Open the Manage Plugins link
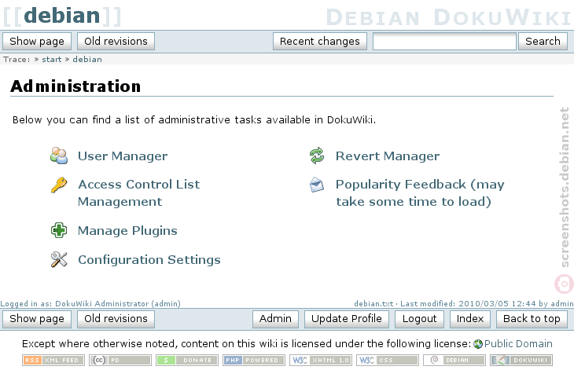Viewport: 574px width, 392px height. coord(127,231)
